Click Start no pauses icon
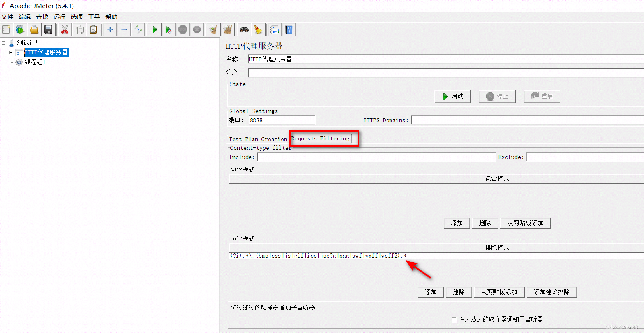 pos(169,29)
